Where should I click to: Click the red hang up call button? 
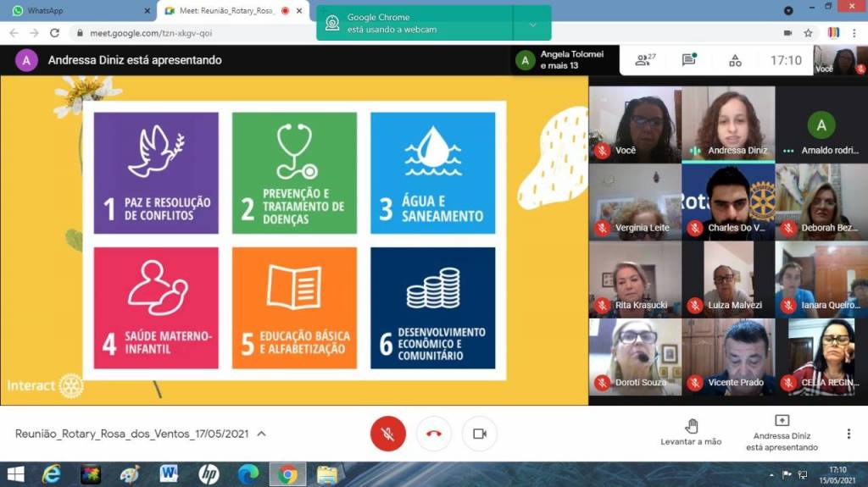click(434, 434)
